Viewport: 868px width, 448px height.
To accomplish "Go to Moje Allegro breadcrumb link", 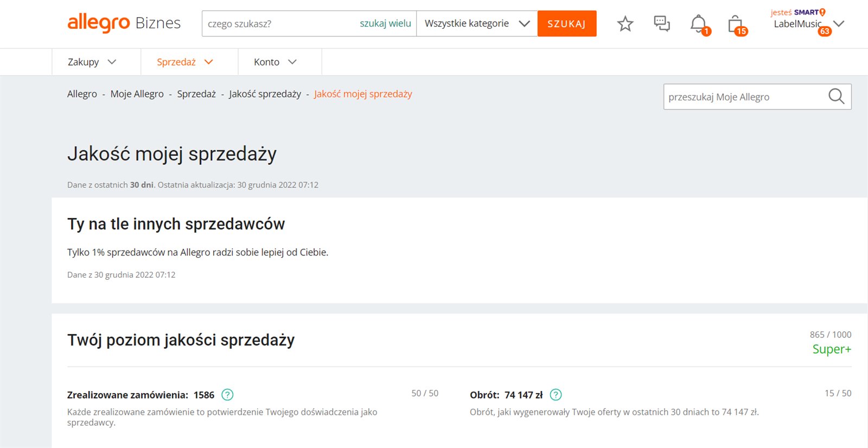I will pos(137,94).
